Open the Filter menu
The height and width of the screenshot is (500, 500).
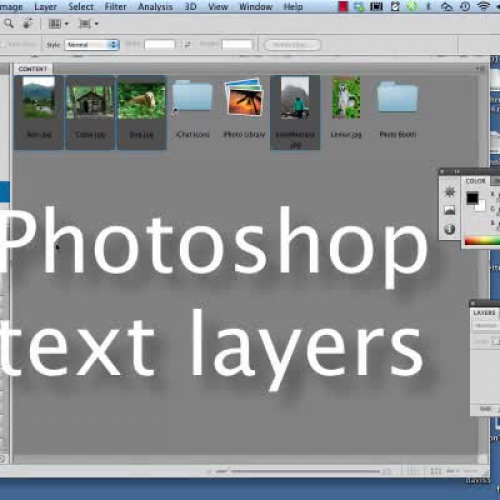115,7
